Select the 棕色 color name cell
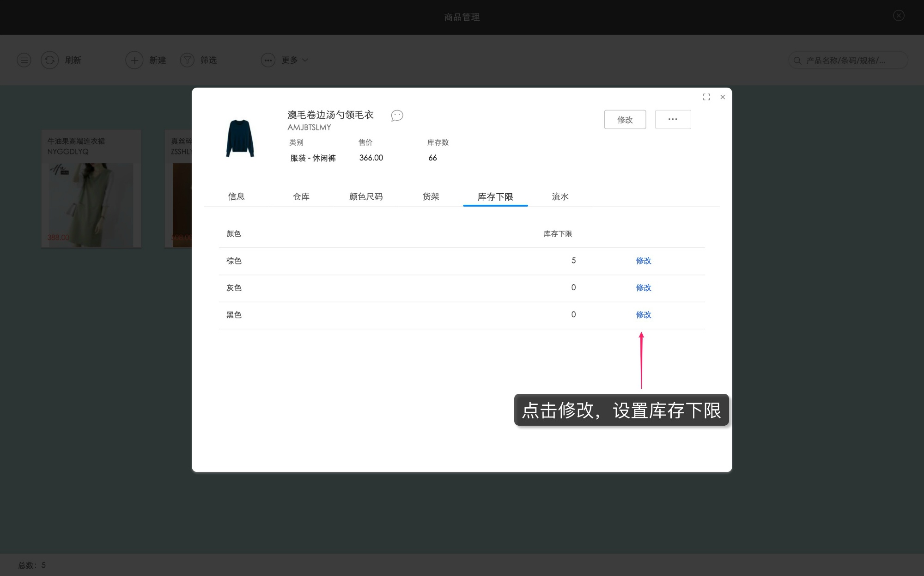 [x=234, y=261]
